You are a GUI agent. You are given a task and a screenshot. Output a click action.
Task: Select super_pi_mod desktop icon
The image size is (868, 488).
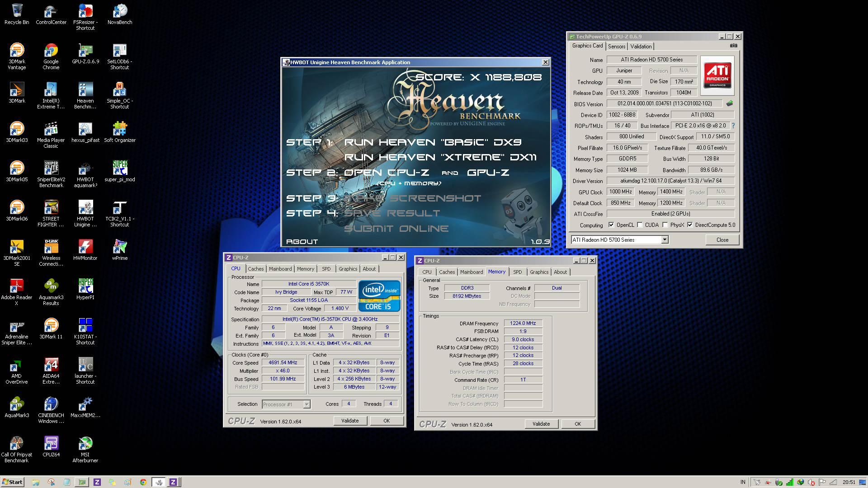(120, 171)
